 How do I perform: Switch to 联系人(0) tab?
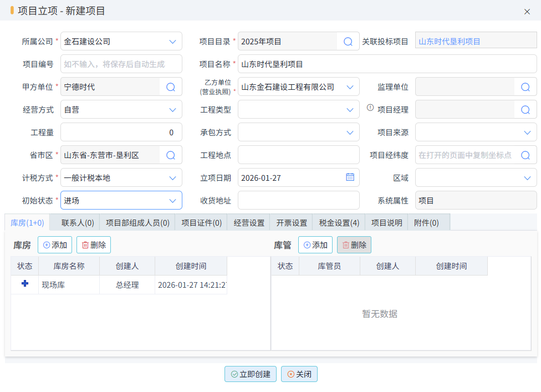(x=78, y=223)
